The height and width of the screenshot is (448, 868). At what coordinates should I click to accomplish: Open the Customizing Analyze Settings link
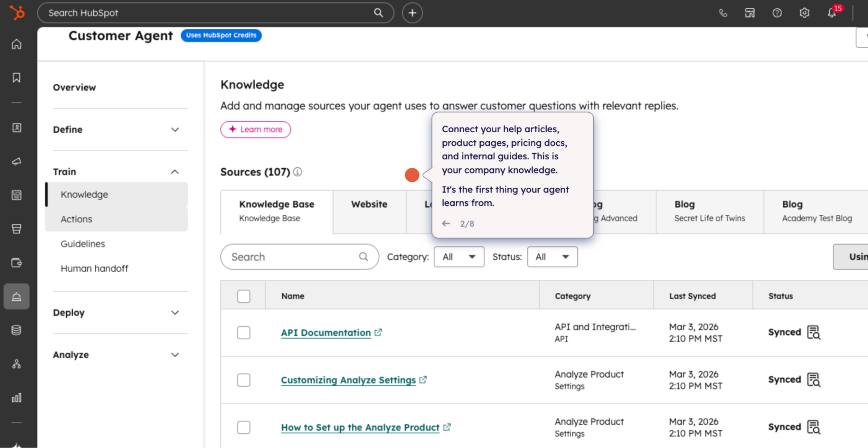pyautogui.click(x=348, y=380)
